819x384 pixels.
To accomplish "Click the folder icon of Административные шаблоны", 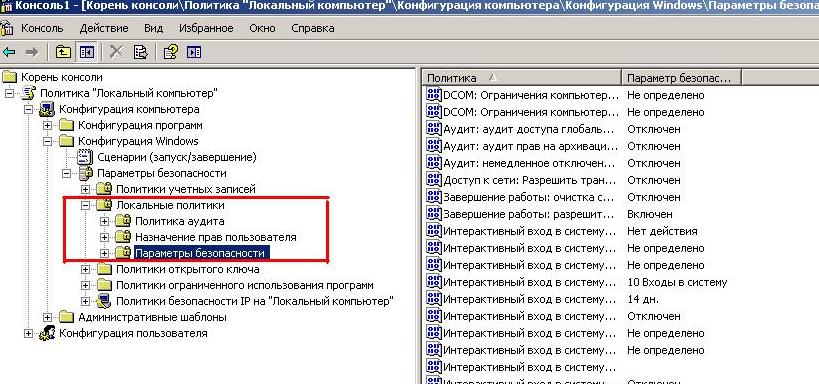I will pyautogui.click(x=66, y=317).
